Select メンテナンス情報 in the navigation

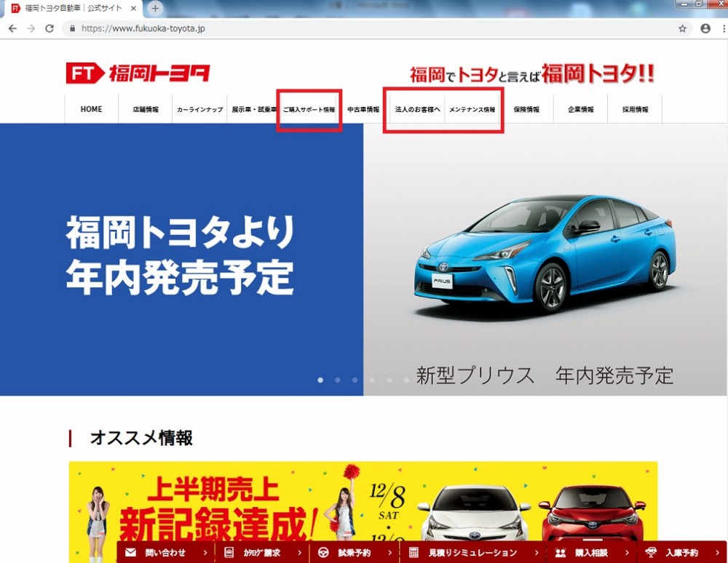472,109
